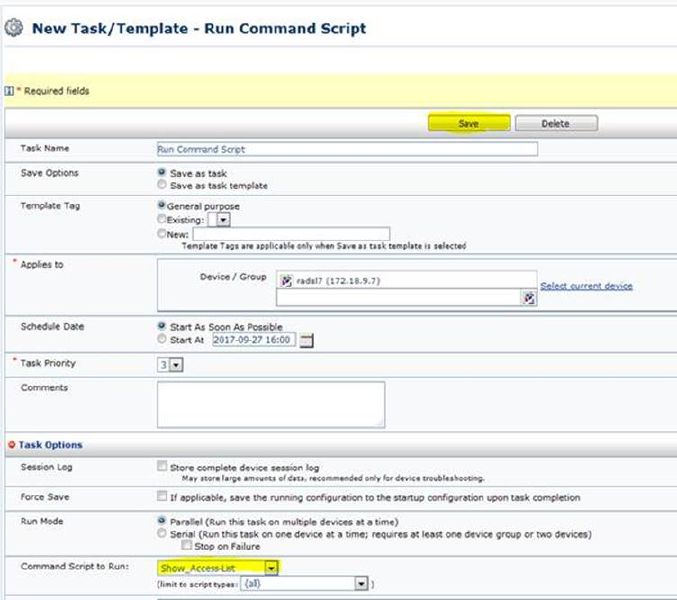Screen dimensions: 677x600
Task: Select Serial run mode
Action: pyautogui.click(x=162, y=534)
